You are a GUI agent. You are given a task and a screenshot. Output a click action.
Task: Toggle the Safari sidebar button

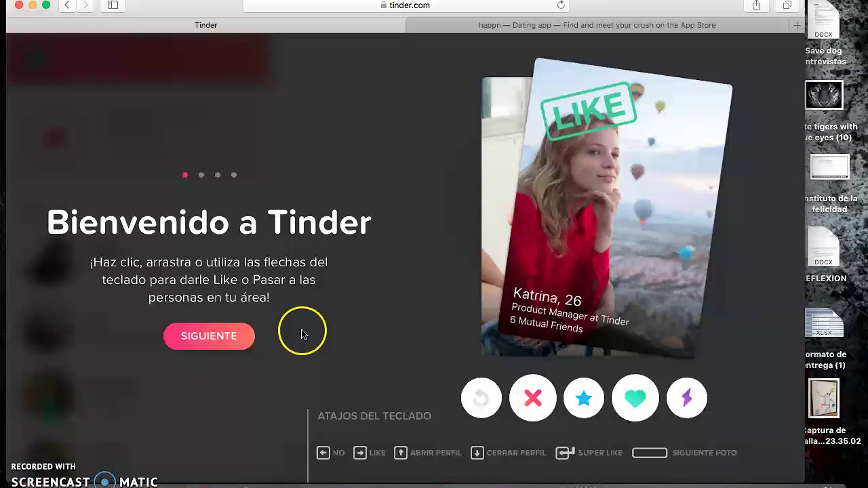click(113, 5)
